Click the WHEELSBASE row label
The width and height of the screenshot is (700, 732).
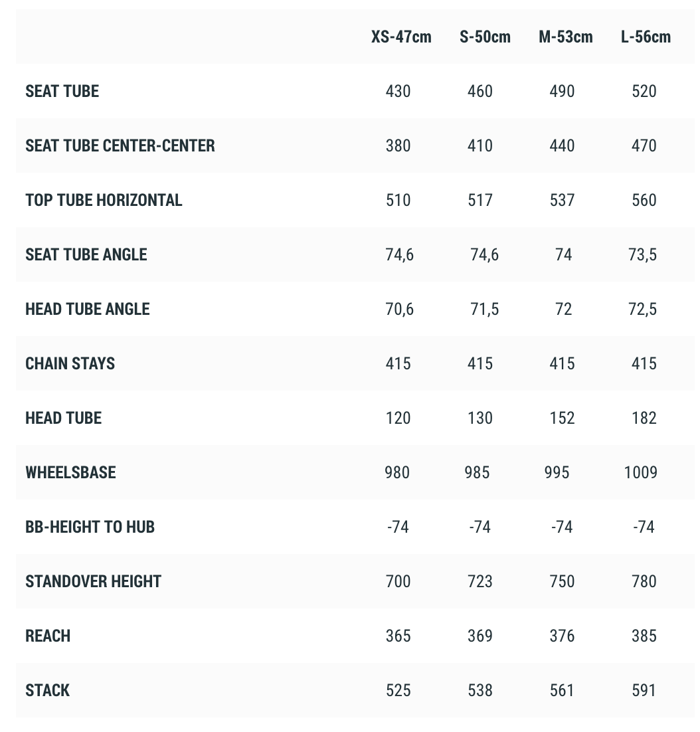tap(70, 472)
